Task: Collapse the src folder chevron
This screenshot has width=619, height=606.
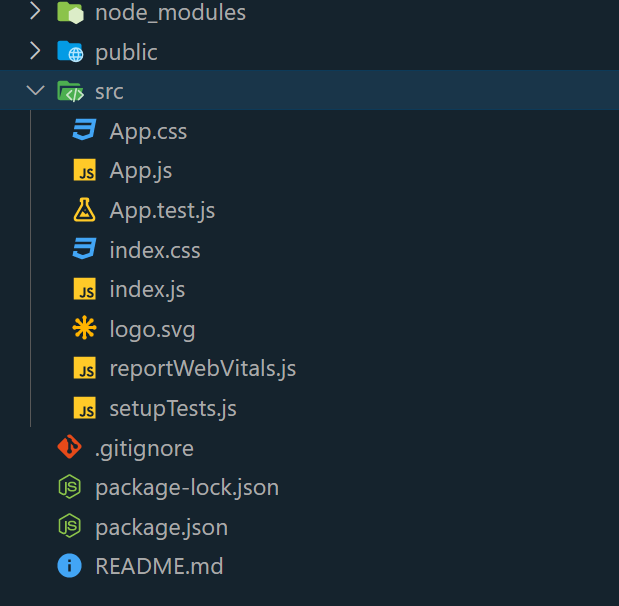Action: (36, 90)
